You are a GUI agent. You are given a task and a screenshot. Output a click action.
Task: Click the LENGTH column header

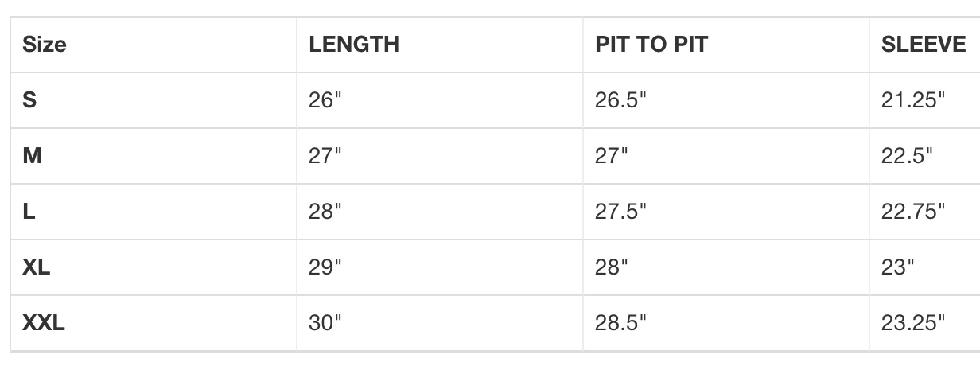(353, 45)
